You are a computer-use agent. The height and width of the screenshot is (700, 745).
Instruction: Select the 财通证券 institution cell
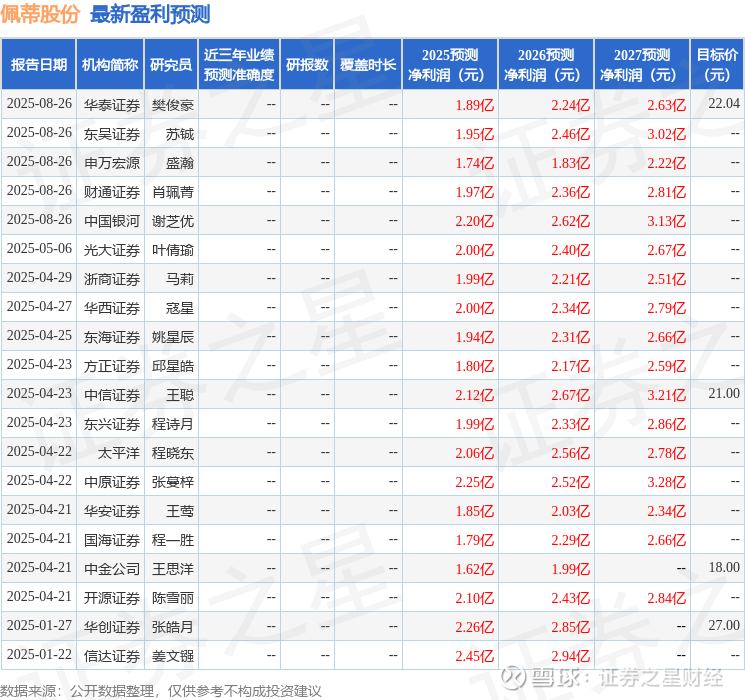(x=112, y=192)
